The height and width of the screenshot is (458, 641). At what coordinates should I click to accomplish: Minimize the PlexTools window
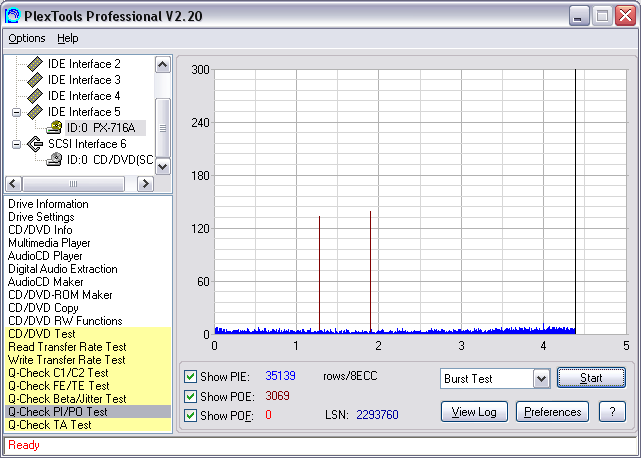(x=578, y=16)
